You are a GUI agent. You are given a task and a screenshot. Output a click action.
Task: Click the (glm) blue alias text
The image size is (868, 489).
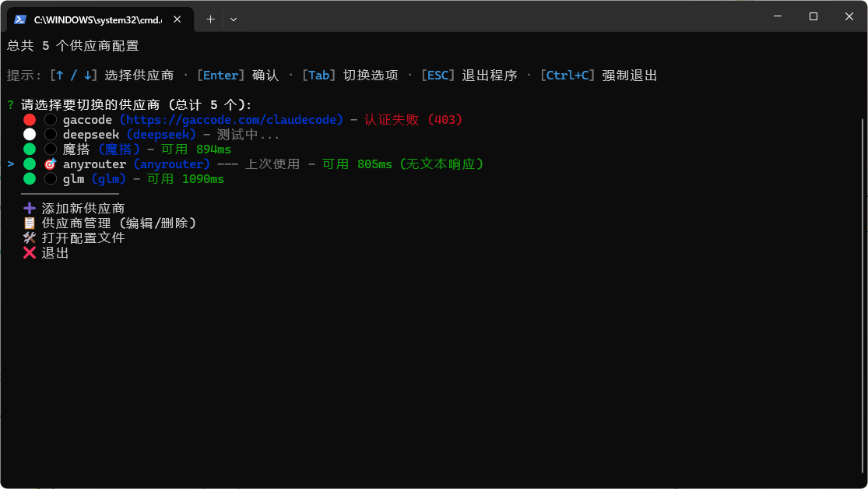tap(108, 179)
